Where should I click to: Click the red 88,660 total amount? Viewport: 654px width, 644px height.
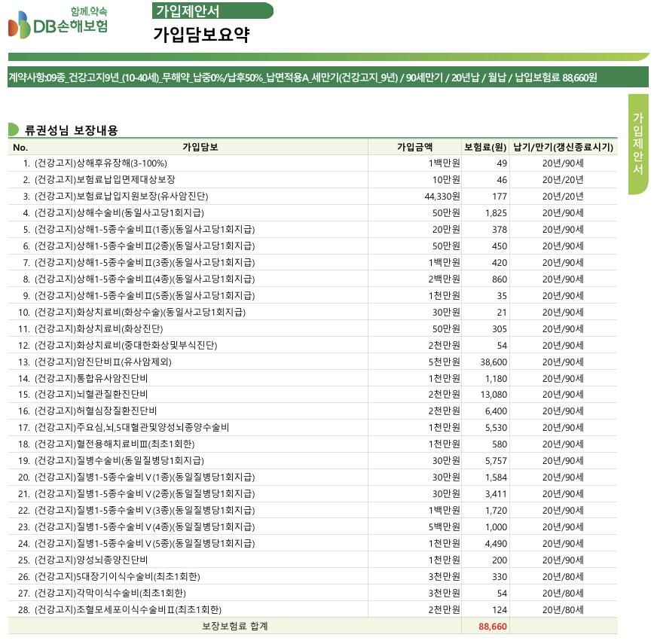(493, 626)
